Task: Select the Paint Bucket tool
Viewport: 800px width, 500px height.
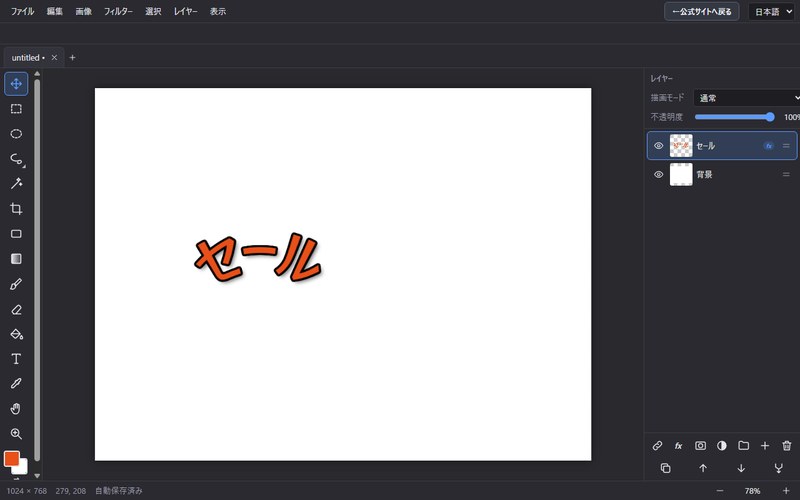Action: [16, 334]
